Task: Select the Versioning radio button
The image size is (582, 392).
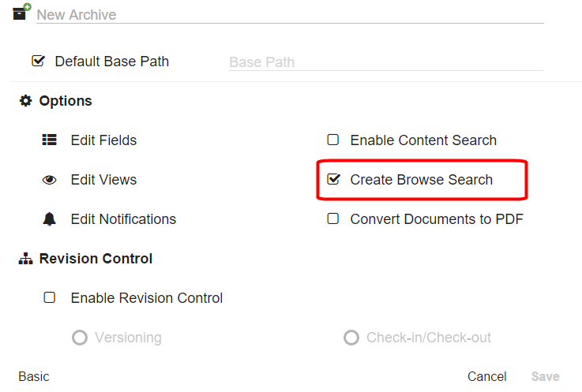Action: click(80, 338)
